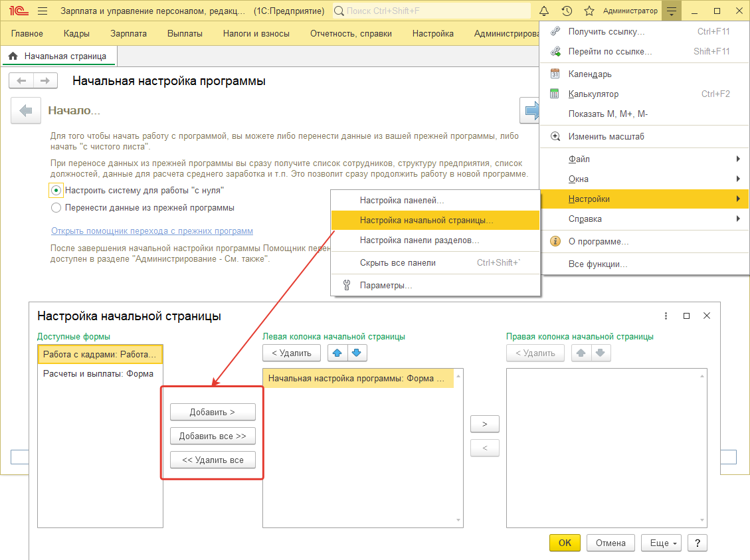Open the history clock icon
Image resolution: width=750 pixels, height=560 pixels.
[567, 11]
